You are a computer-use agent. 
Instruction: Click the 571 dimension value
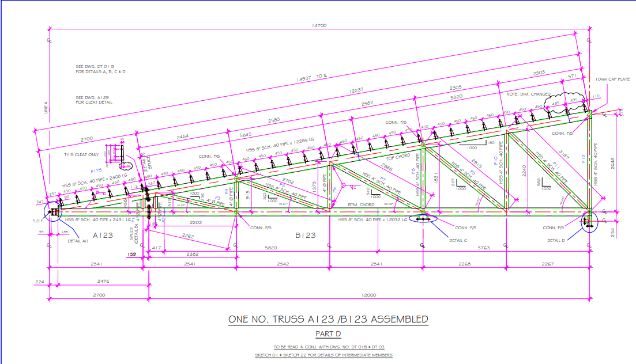tap(572, 76)
